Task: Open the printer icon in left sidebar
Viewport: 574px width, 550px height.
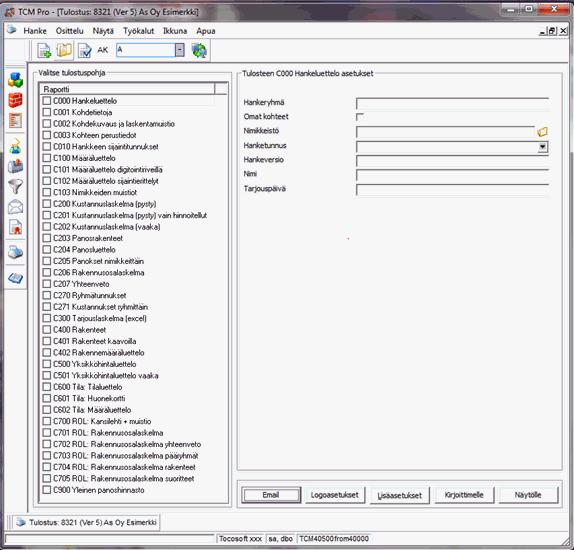Action: 15,252
